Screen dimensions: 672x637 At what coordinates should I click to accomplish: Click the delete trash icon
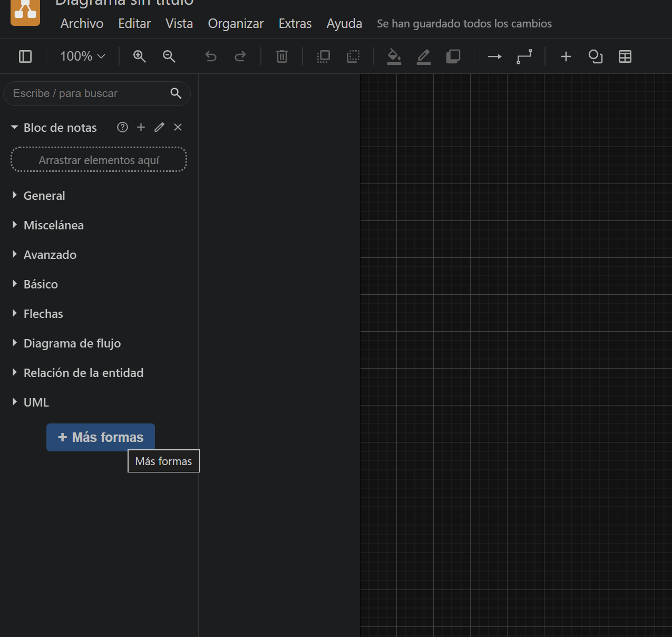pos(282,56)
